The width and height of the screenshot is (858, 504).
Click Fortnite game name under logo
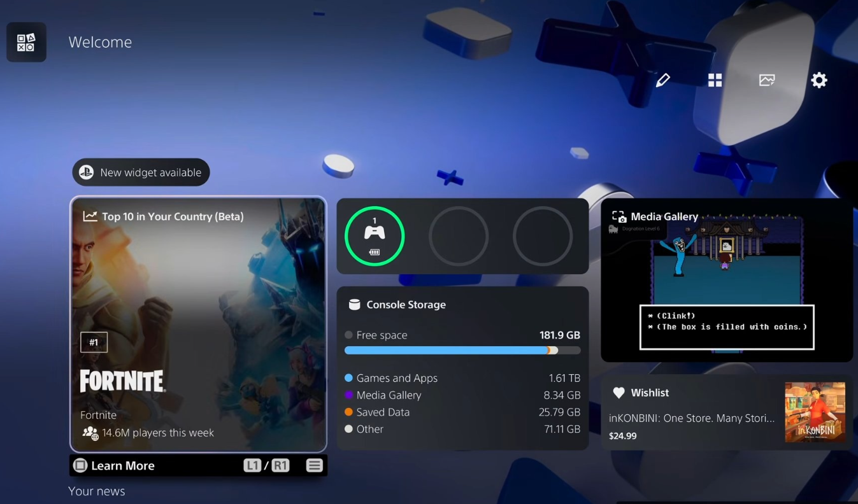98,415
